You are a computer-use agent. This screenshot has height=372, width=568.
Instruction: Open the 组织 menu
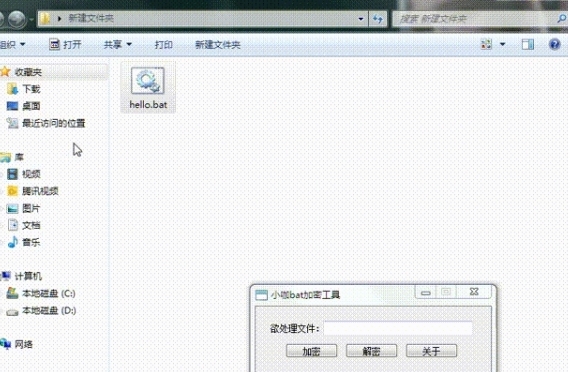tap(12, 45)
